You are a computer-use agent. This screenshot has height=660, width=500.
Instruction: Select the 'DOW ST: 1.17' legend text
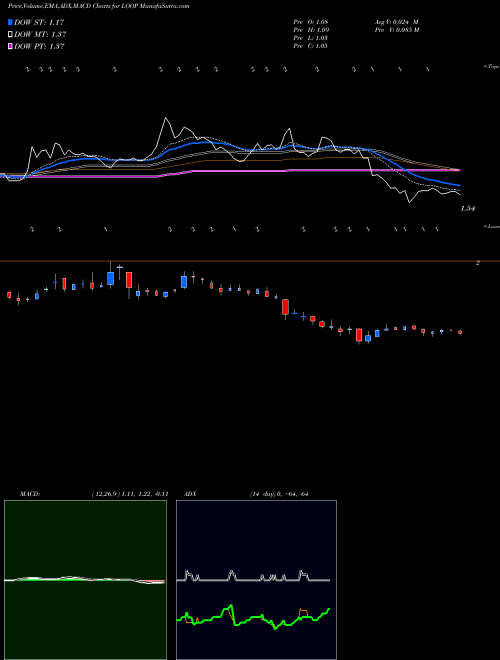pos(39,22)
